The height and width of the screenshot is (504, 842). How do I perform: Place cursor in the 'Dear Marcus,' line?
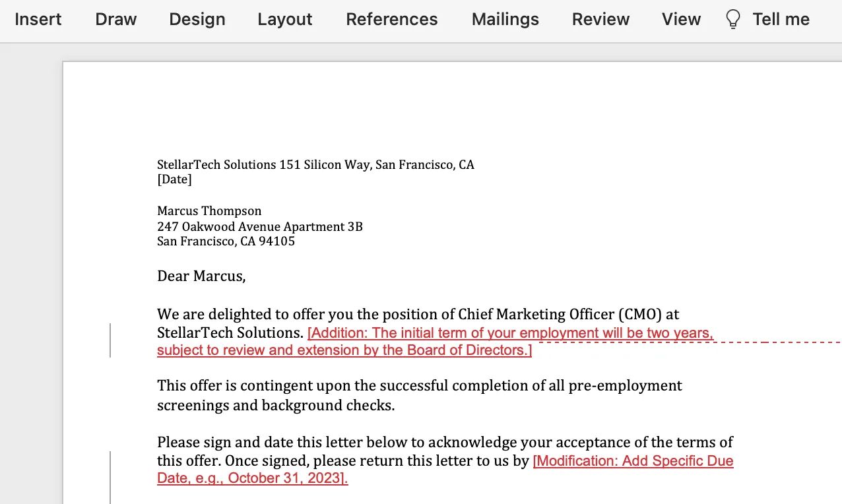pos(201,276)
